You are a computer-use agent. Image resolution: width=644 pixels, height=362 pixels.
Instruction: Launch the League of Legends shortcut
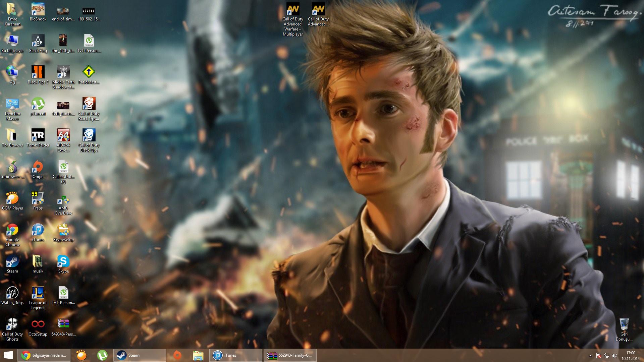click(x=38, y=298)
